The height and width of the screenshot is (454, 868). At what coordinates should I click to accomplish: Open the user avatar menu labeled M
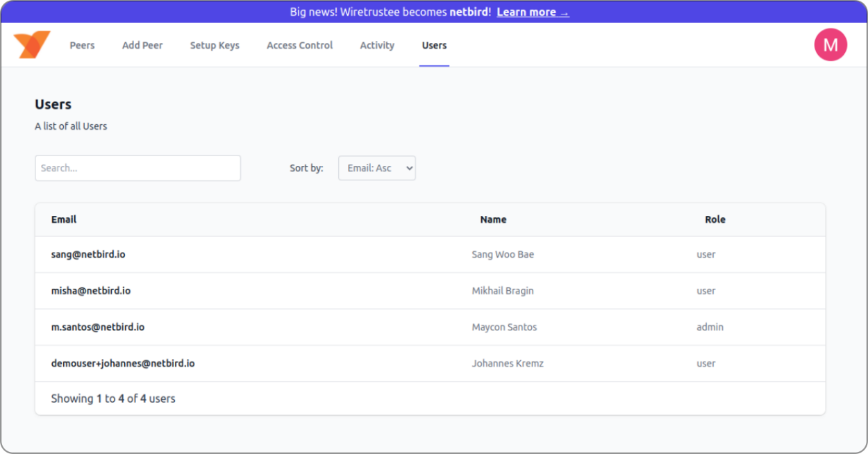tap(830, 45)
